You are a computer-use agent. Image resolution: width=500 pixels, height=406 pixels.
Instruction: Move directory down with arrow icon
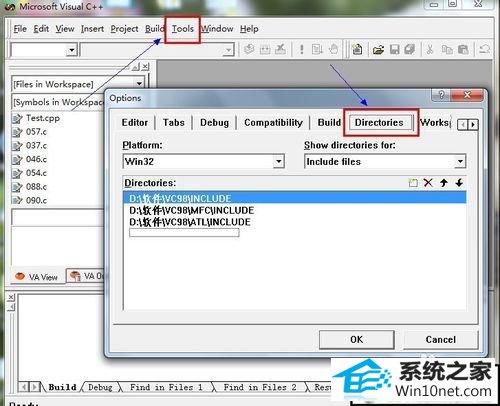click(x=459, y=183)
